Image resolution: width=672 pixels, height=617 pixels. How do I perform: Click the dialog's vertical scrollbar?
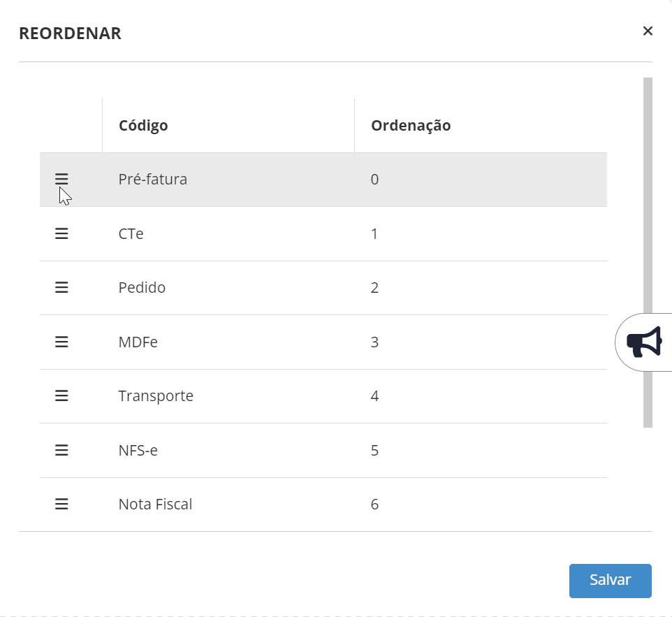(x=648, y=210)
